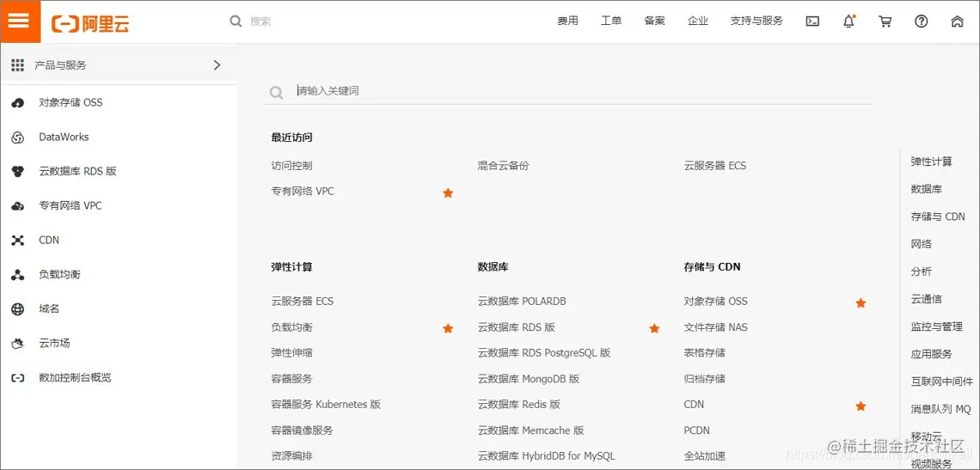The image size is (980, 470).
Task: Toggle favorite star for 专有网络 VPC
Action: 448,193
